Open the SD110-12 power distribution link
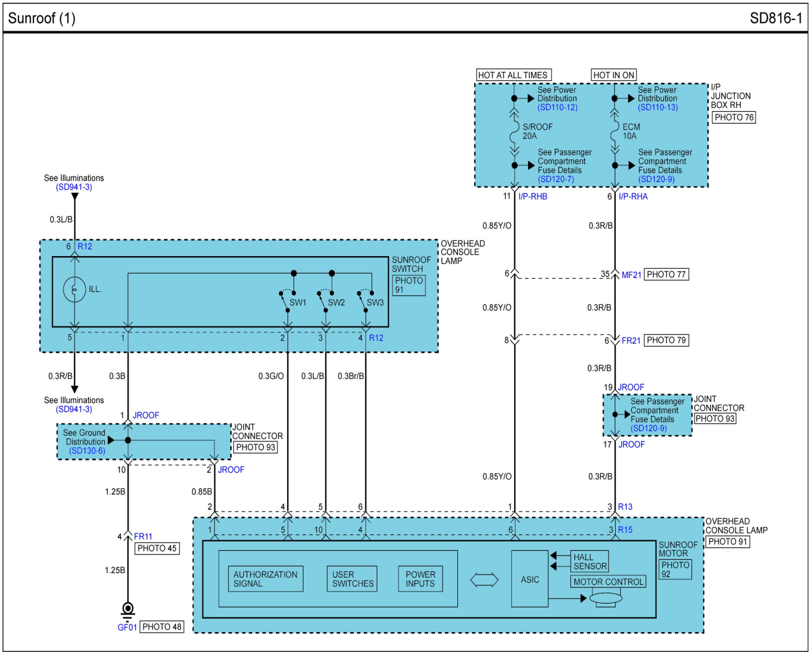Viewport: 812px width, 655px height. pos(557,107)
